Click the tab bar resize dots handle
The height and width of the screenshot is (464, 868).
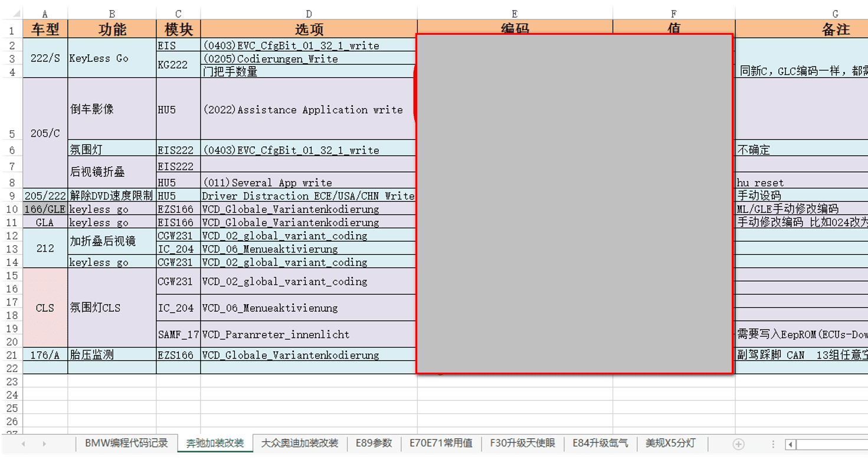coord(774,444)
